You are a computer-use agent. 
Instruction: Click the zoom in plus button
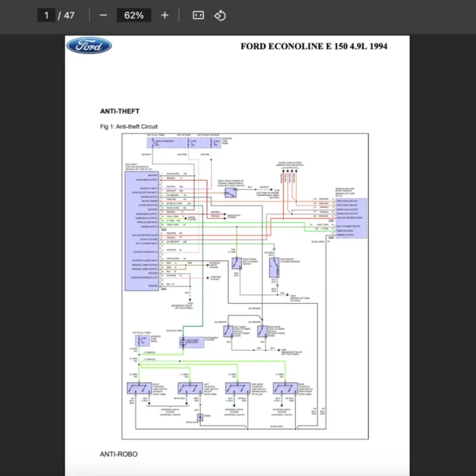click(x=164, y=15)
